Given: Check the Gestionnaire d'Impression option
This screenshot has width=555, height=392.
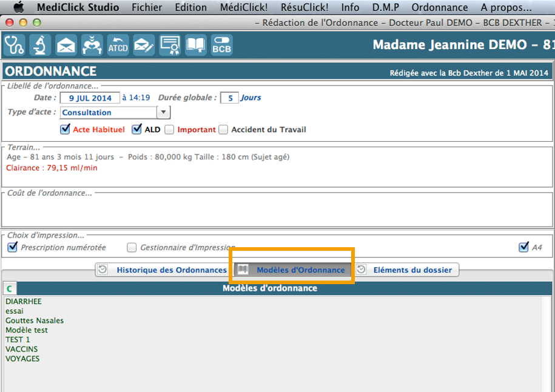Looking at the screenshot, I should point(132,247).
